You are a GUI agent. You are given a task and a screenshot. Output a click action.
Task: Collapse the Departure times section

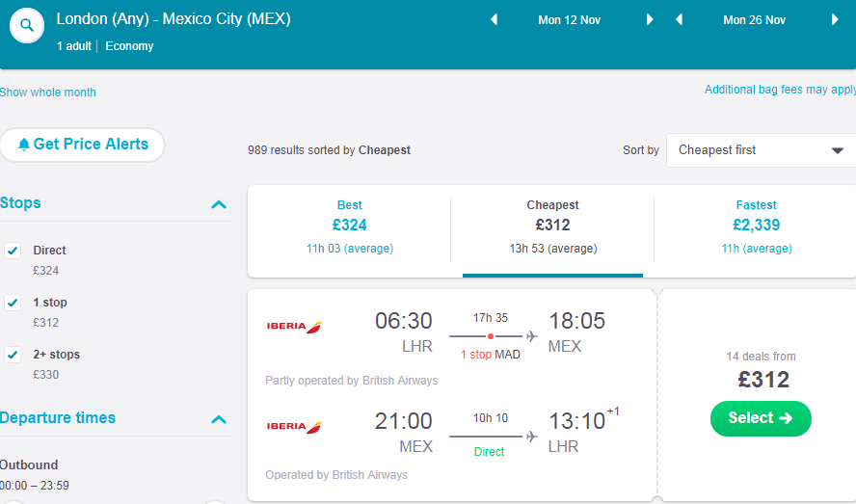pos(219,419)
